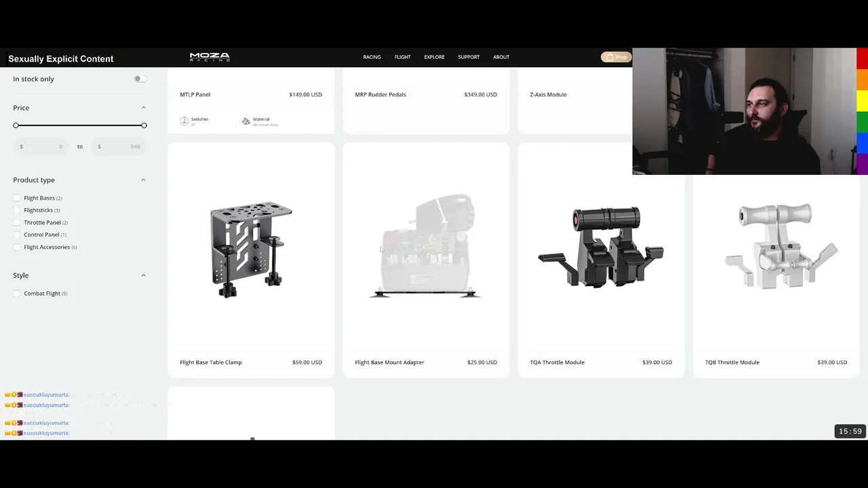This screenshot has width=868, height=488.
Task: Open the Flight Base Mount Adapter image
Action: (426, 246)
